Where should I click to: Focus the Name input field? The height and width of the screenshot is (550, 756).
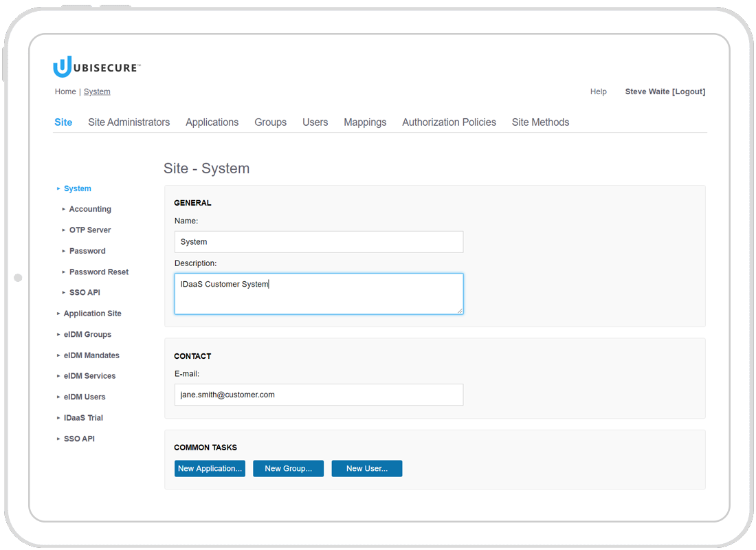(319, 242)
